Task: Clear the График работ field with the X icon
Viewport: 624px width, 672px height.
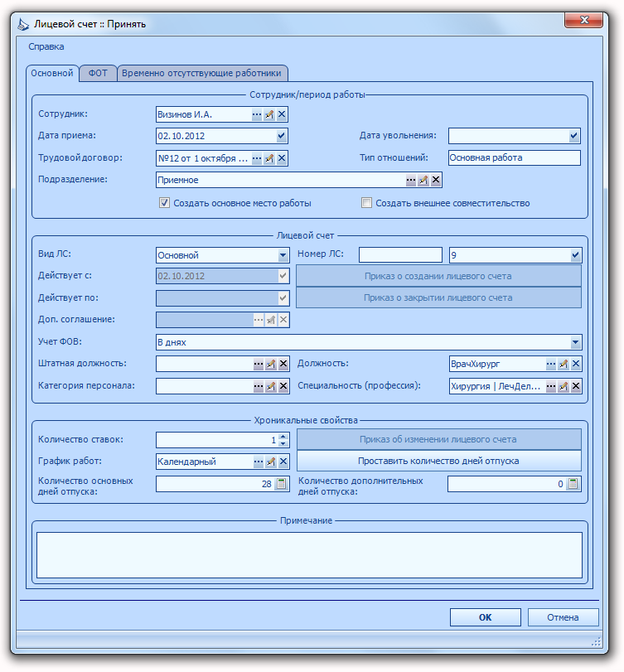Action: (x=283, y=462)
